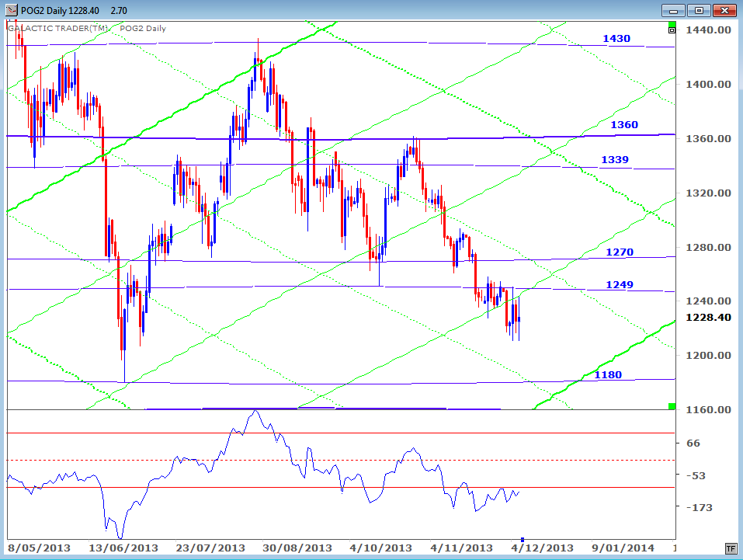Click the 1360.00 price axis label

tap(708, 138)
